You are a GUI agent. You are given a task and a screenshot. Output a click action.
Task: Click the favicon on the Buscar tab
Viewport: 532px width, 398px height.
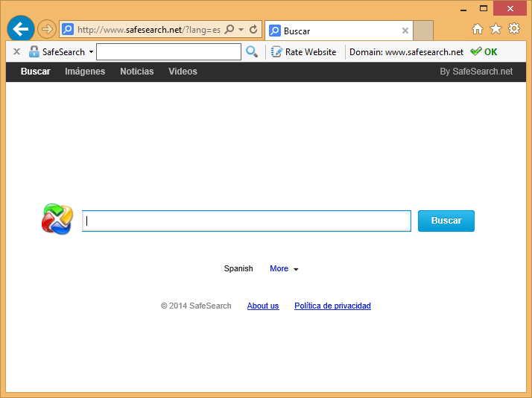pos(275,31)
